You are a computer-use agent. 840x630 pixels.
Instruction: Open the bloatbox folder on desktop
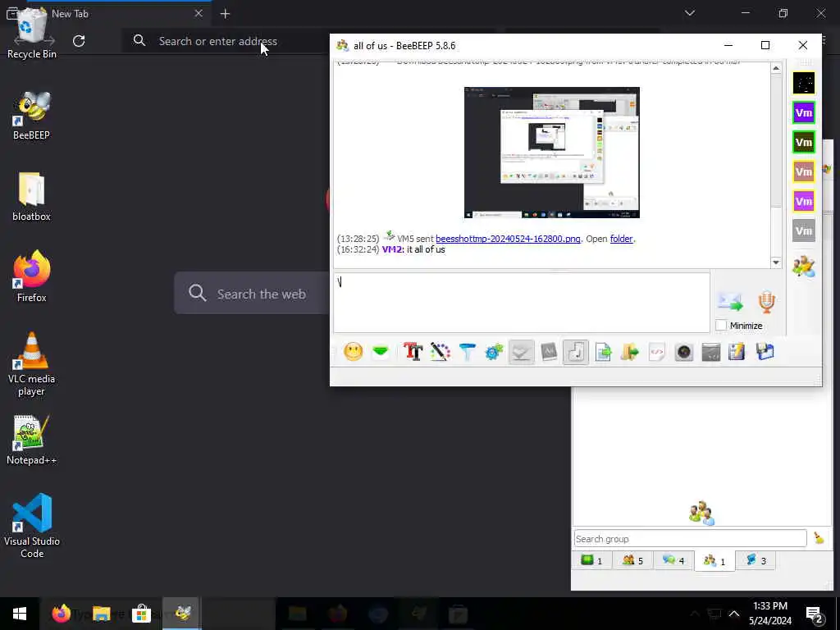tap(32, 197)
